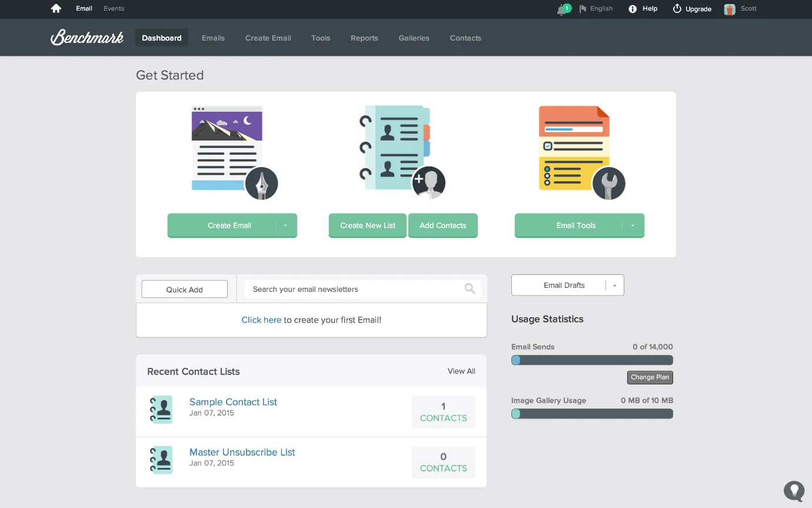This screenshot has height=508, width=812.
Task: Open the Reports menu
Action: [x=364, y=38]
